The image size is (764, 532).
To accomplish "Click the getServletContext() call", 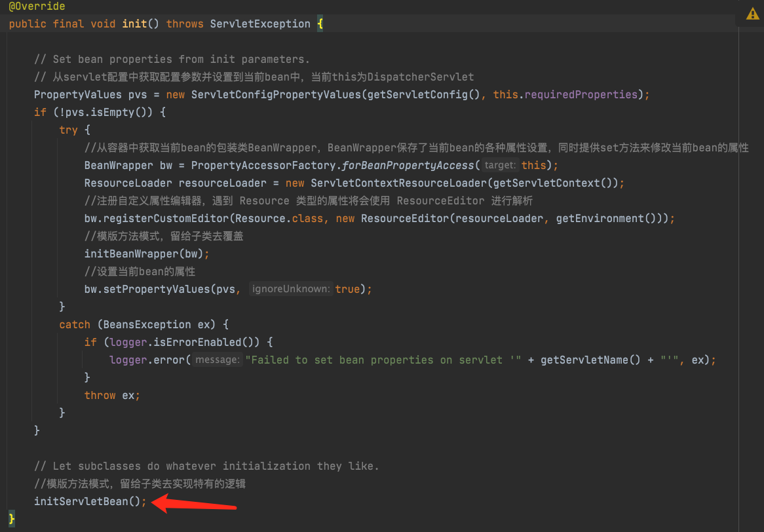I will click(552, 183).
